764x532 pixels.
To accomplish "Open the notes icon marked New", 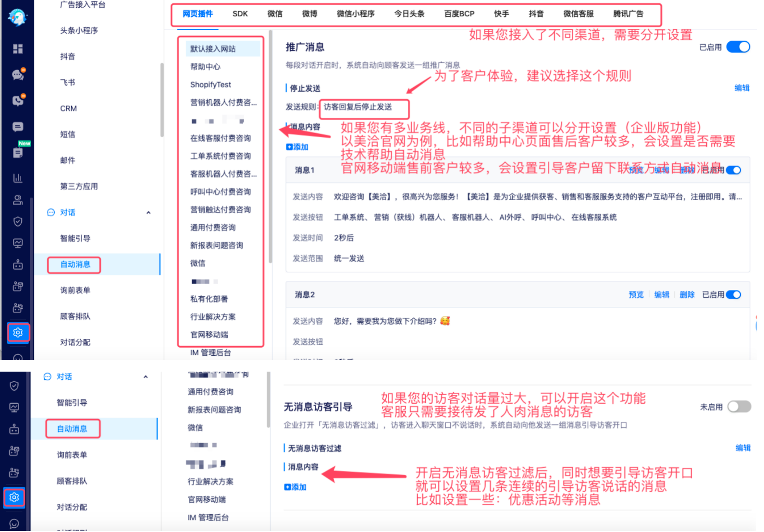I will 18,153.
